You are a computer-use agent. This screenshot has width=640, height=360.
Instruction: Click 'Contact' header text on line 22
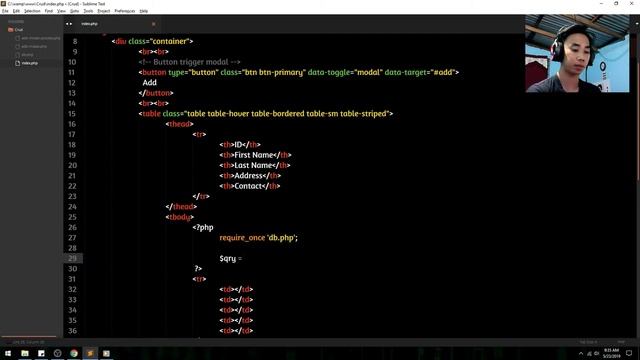pyautogui.click(x=248, y=186)
